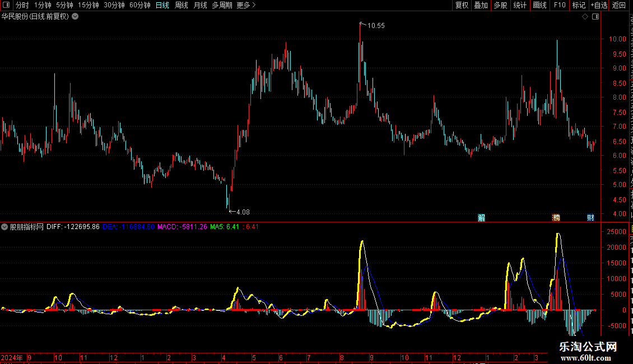Click the 25000 indicator axis label
633x364 pixels.
(616, 232)
